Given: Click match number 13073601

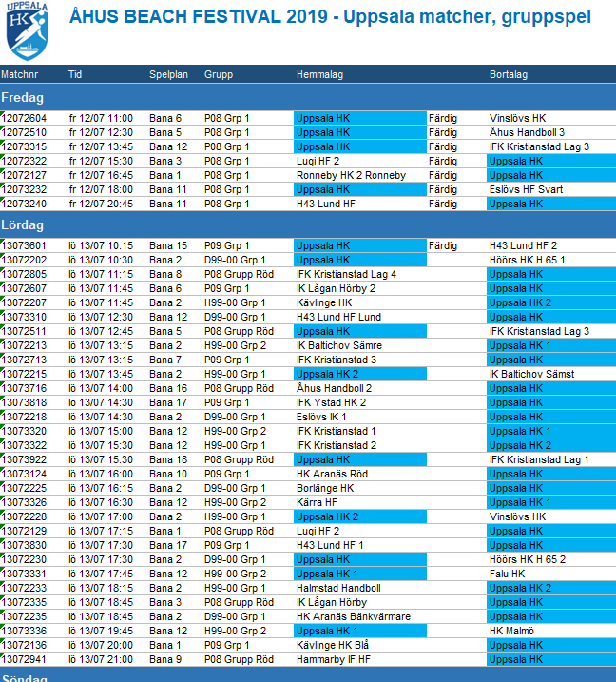Looking at the screenshot, I should tap(24, 245).
